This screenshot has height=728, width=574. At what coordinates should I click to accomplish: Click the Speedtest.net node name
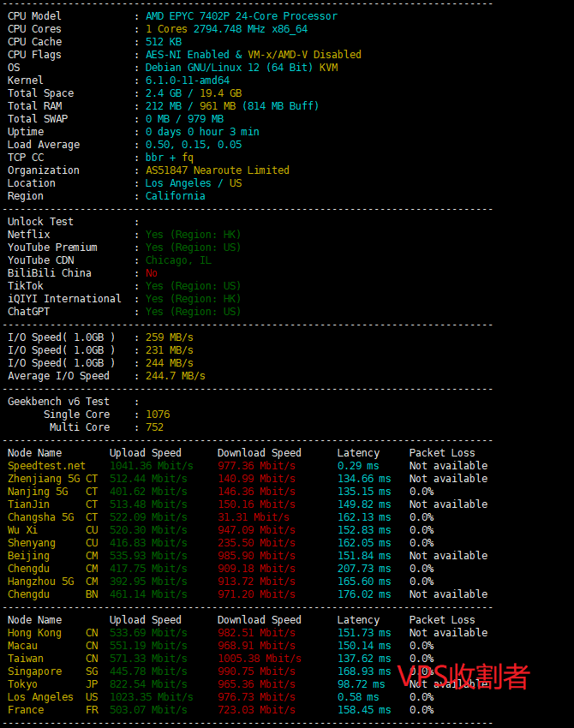(x=46, y=466)
